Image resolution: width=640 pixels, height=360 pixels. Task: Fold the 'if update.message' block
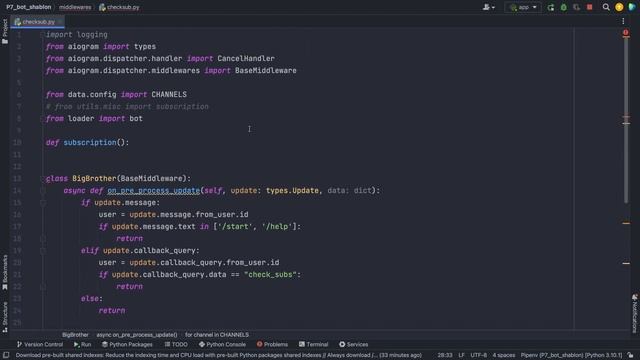tap(42, 202)
